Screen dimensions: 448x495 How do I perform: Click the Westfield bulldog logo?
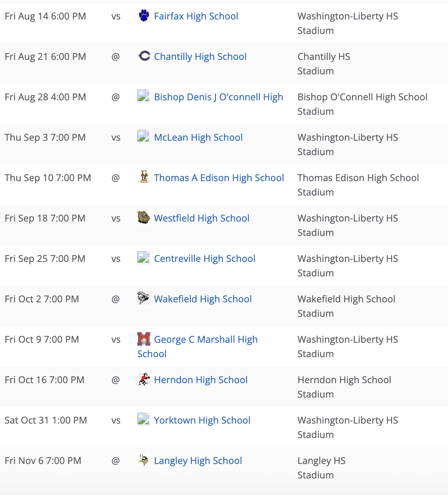144,218
